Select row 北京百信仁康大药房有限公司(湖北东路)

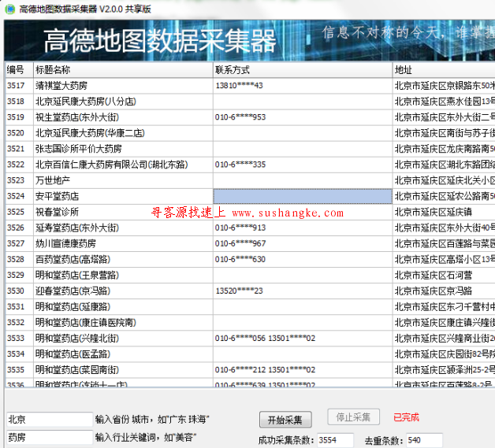click(x=250, y=165)
